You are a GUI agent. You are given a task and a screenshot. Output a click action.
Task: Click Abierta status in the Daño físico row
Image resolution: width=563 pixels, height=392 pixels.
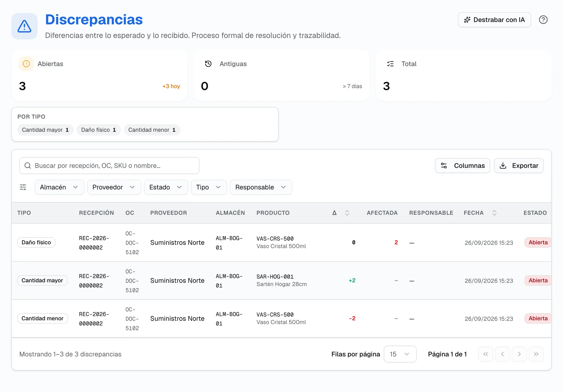[x=538, y=242]
